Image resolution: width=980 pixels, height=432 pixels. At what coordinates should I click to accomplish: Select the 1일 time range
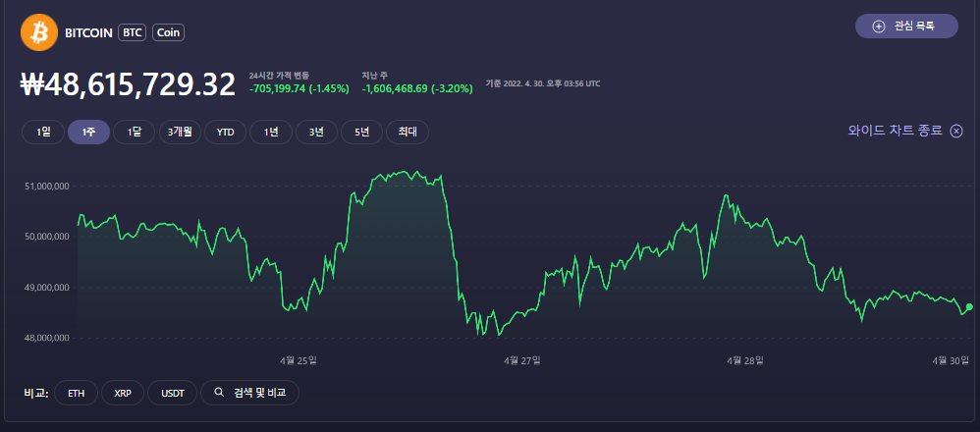pos(43,133)
